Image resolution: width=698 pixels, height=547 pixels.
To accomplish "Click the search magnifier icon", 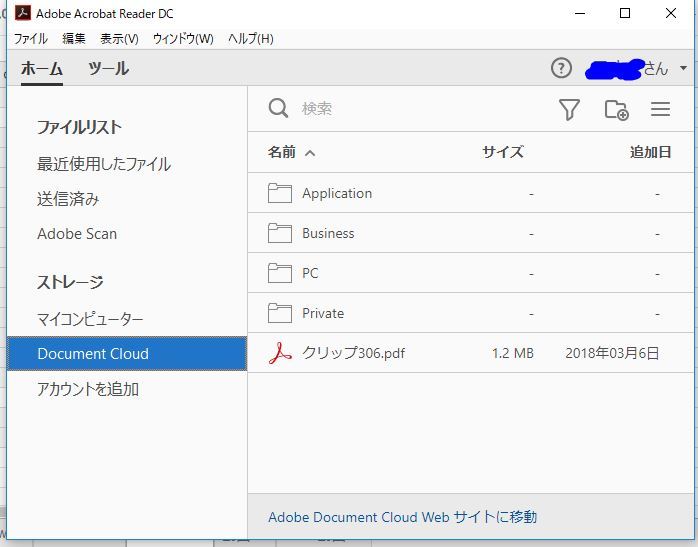I will (x=278, y=109).
